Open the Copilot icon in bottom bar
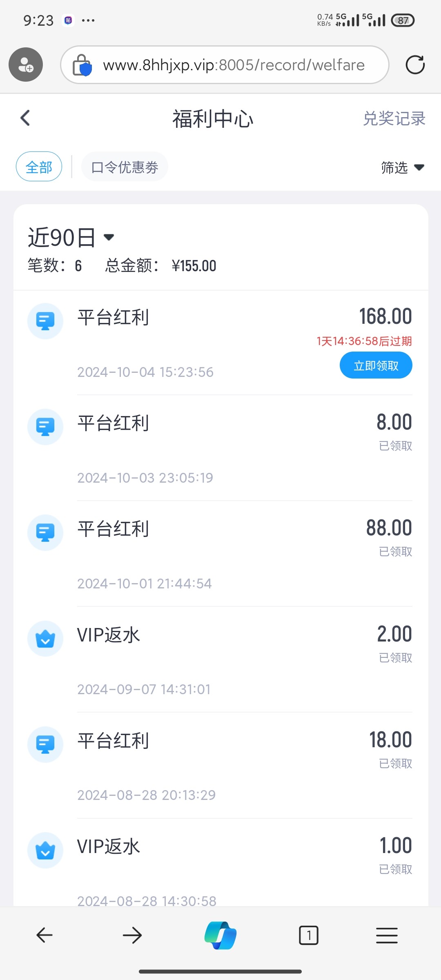 (x=220, y=935)
